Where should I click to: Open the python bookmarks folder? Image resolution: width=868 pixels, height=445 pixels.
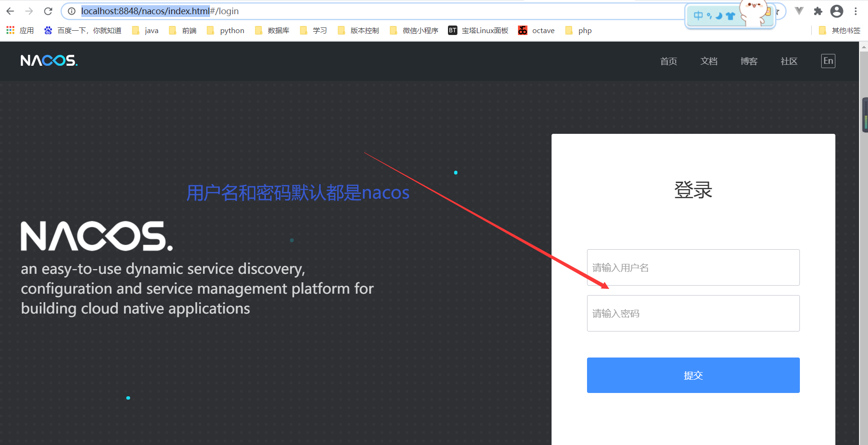pos(226,30)
